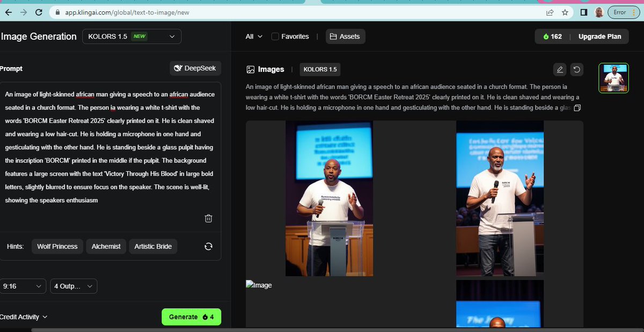Viewport: 644px width, 332px height.
Task: Click the regenerate circular arrow icon
Action: (x=576, y=69)
